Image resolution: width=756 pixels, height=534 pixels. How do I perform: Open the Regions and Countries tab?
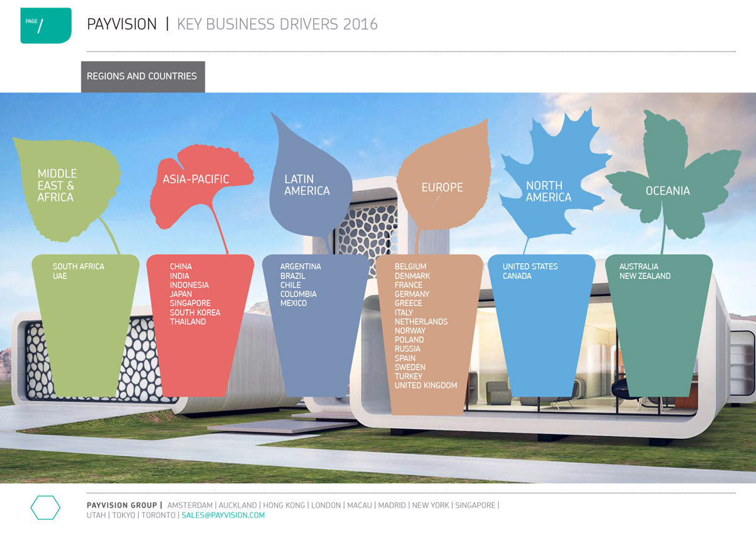pyautogui.click(x=143, y=77)
